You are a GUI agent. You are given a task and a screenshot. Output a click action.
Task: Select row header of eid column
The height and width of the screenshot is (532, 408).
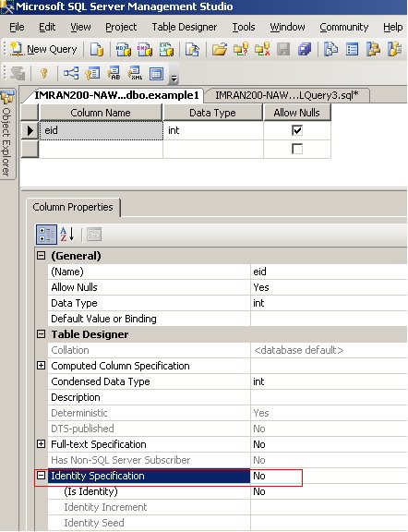coord(30,130)
